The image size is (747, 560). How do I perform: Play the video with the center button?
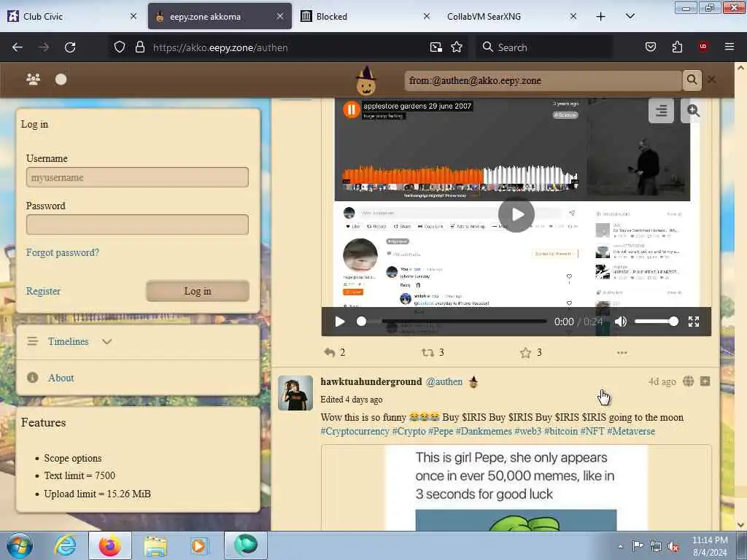[516, 215]
